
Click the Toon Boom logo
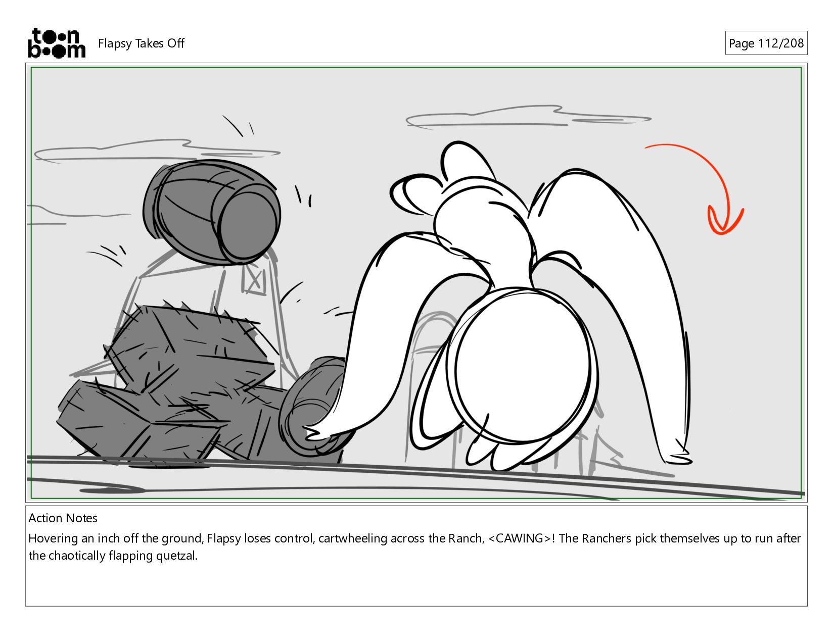click(56, 43)
